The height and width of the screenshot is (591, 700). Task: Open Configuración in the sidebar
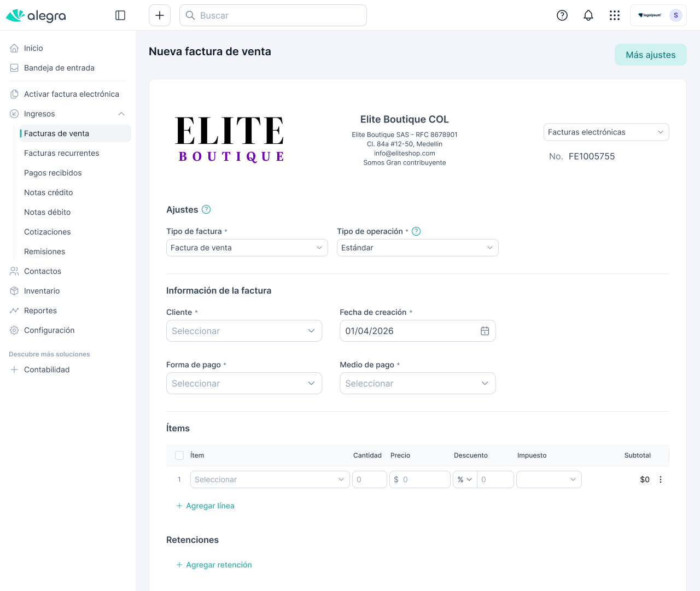(x=68, y=330)
